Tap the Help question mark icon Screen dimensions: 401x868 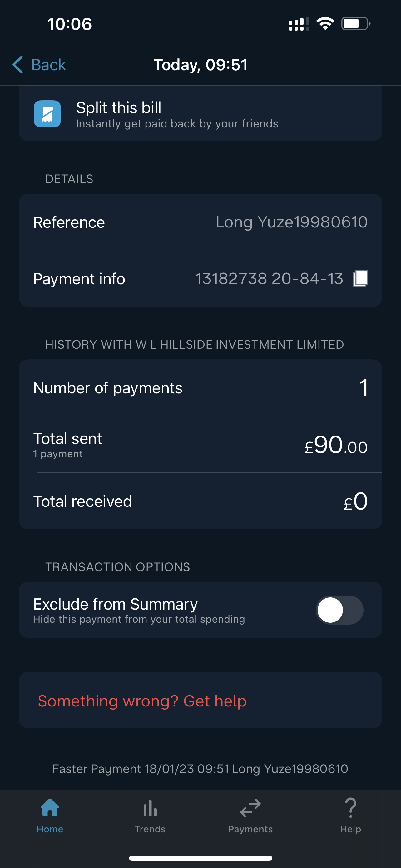coord(350,808)
